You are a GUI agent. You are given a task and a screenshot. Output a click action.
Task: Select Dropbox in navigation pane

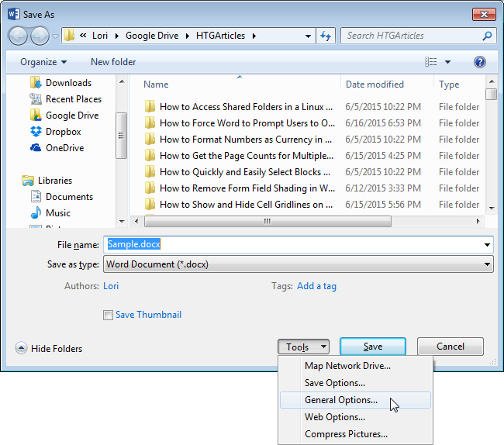pos(55,132)
